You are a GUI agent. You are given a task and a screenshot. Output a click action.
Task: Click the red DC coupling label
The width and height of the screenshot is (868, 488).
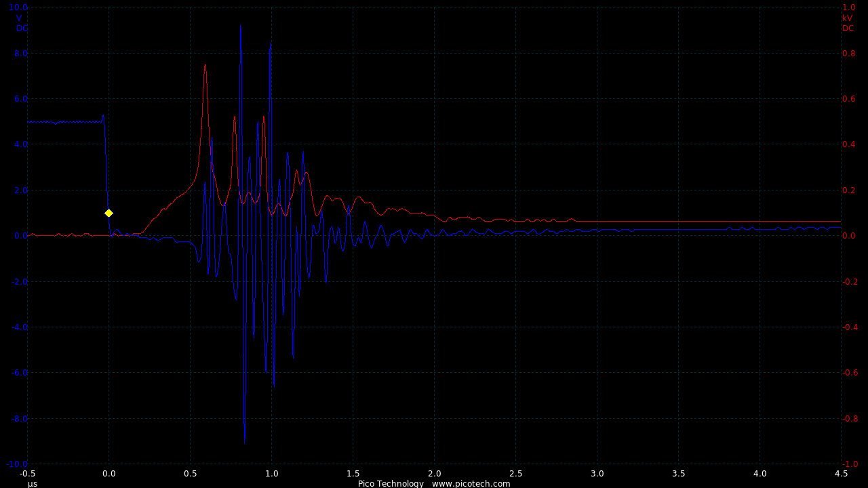click(x=848, y=28)
